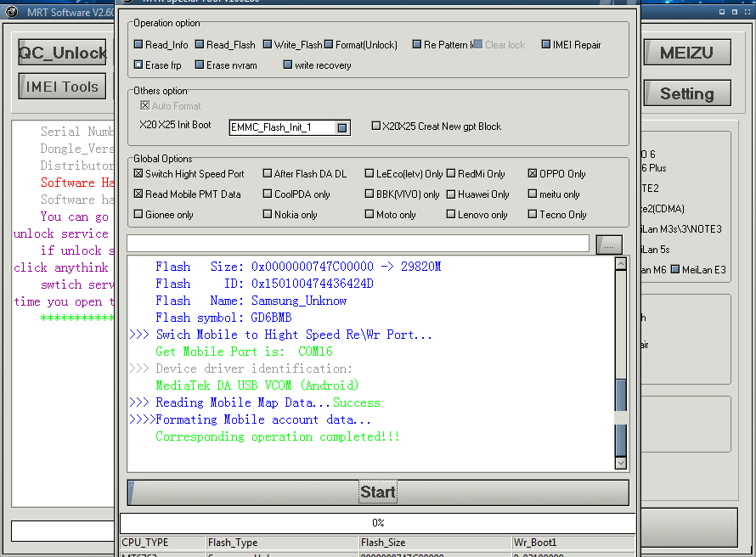Screen dimensions: 756x557
Task: Check the Read_Flash option
Action: (200, 44)
